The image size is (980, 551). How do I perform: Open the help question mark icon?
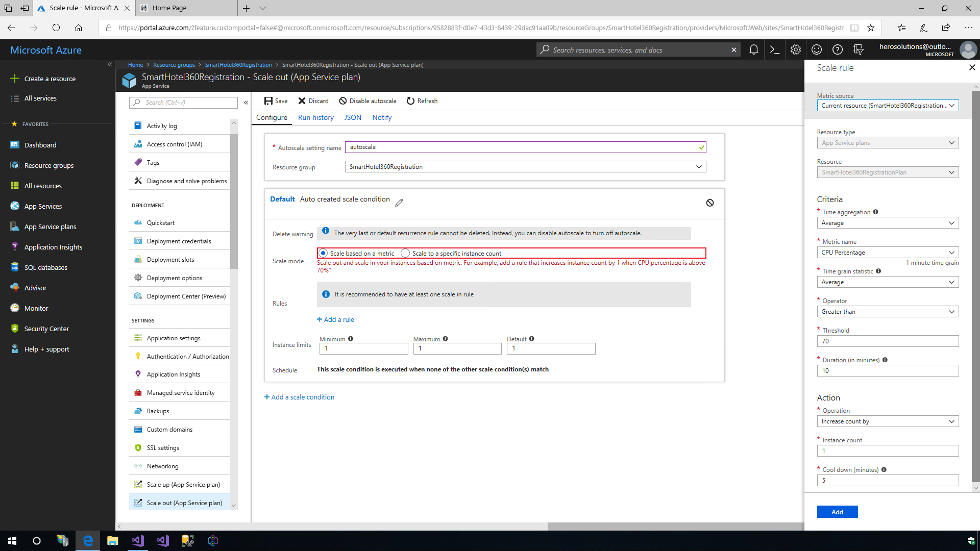pyautogui.click(x=838, y=49)
